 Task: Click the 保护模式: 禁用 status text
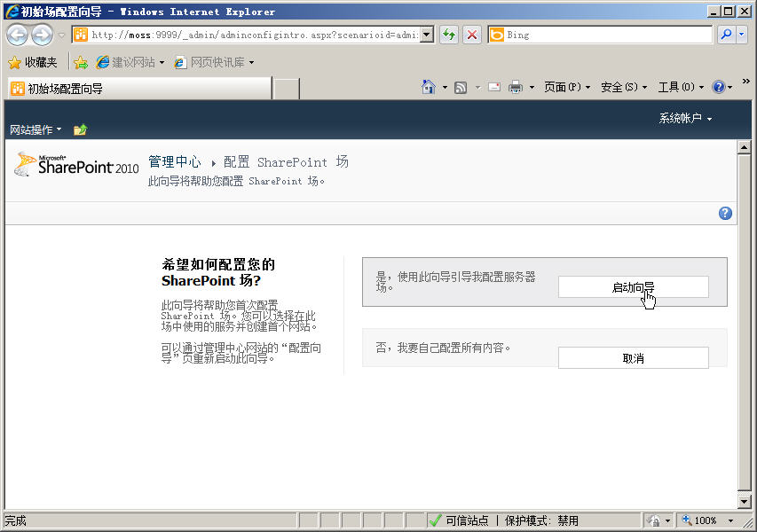[541, 520]
